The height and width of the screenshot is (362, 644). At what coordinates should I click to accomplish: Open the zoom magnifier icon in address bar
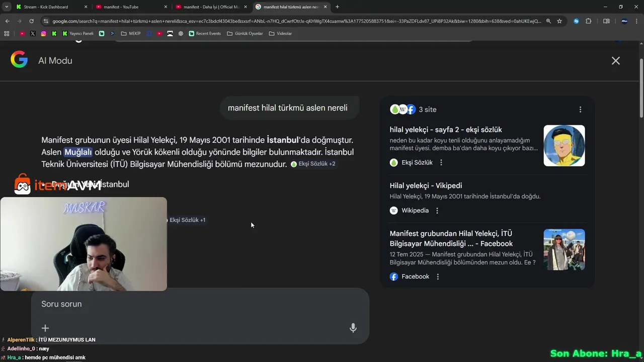pyautogui.click(x=548, y=21)
